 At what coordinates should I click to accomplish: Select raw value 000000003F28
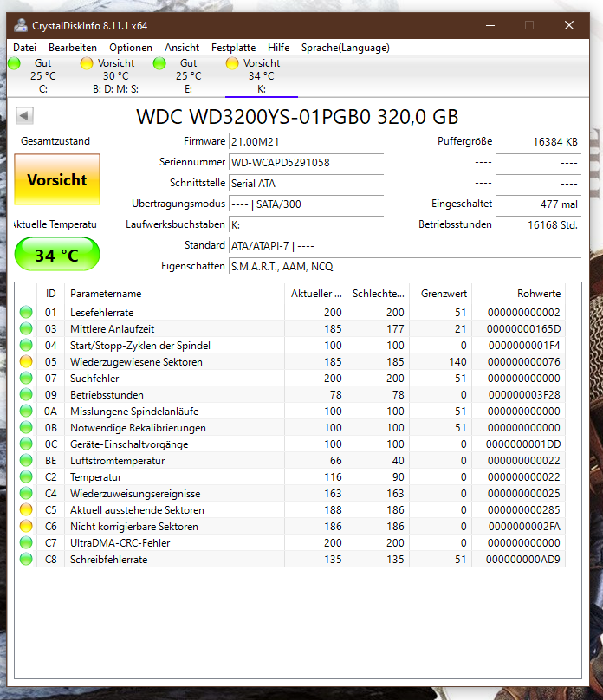tap(524, 395)
